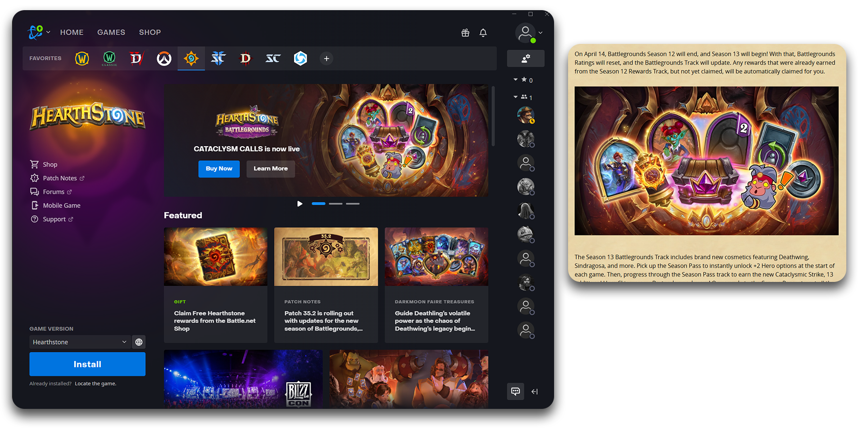Screen dimensions: 868x433
Task: Open Support link
Action: point(52,219)
